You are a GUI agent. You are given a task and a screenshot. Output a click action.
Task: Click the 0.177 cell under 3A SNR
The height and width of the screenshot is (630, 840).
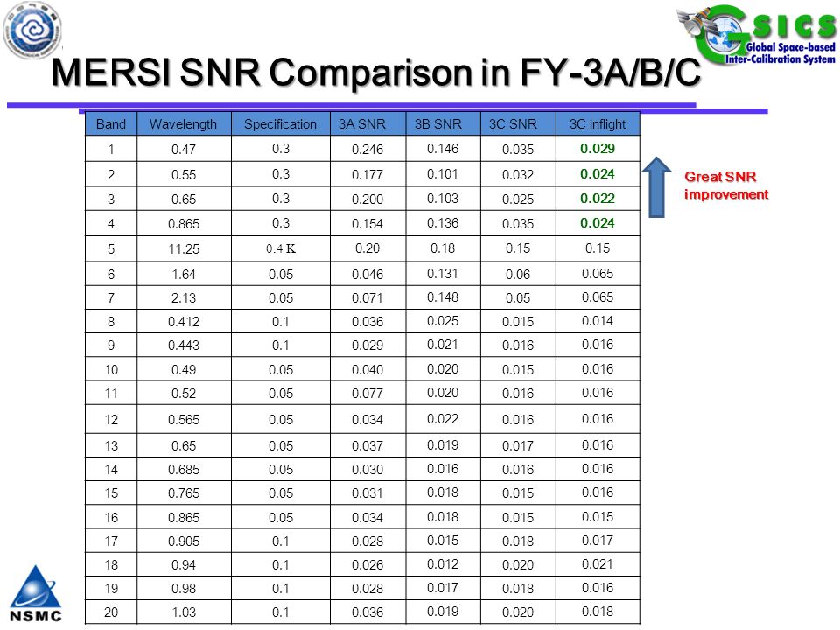pyautogui.click(x=367, y=175)
